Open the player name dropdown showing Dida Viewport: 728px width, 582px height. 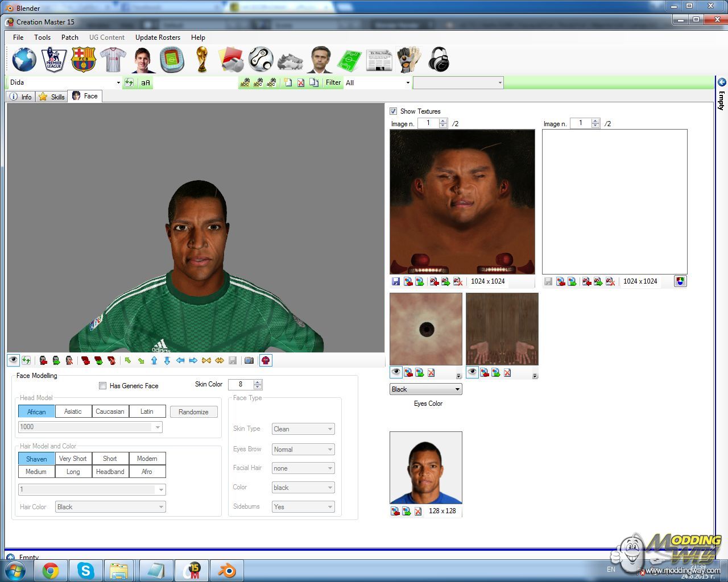[118, 83]
